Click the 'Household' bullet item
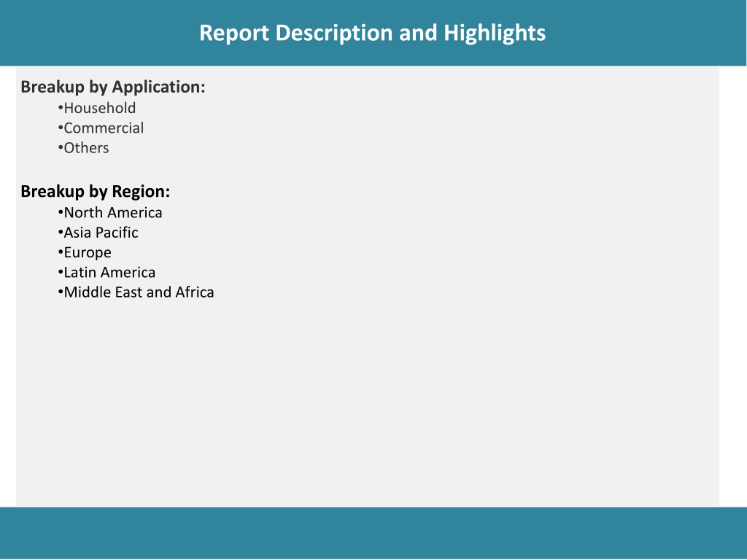Viewport: 747px width, 560px height. 97,108
